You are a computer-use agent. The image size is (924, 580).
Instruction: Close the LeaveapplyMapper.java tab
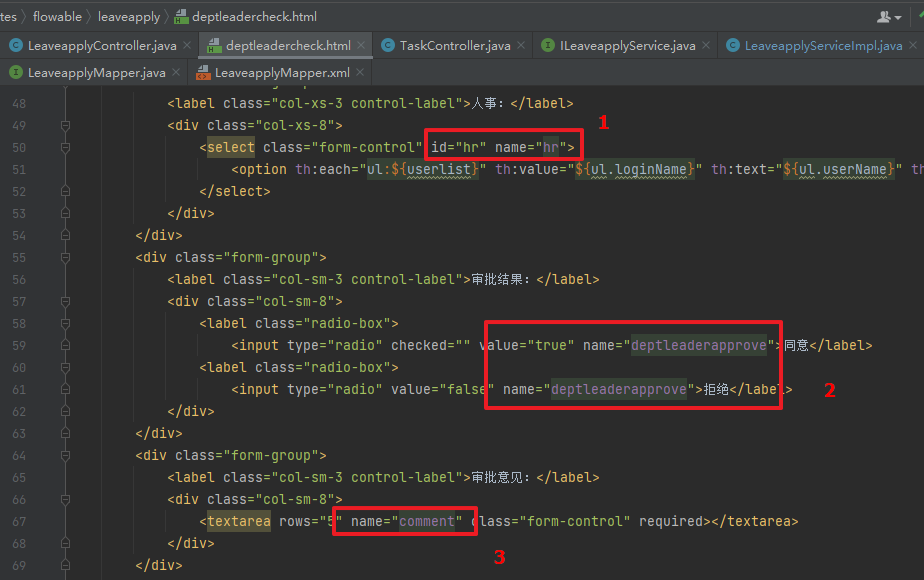click(176, 72)
